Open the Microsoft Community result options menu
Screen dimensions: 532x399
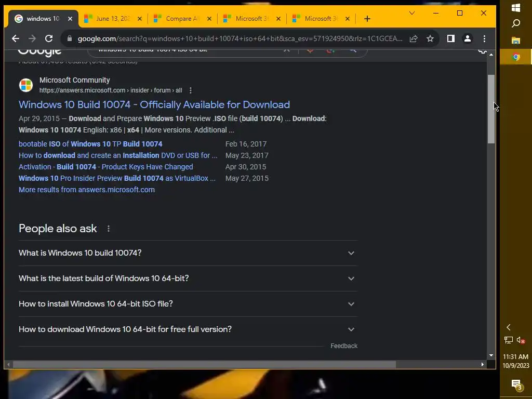point(191,90)
